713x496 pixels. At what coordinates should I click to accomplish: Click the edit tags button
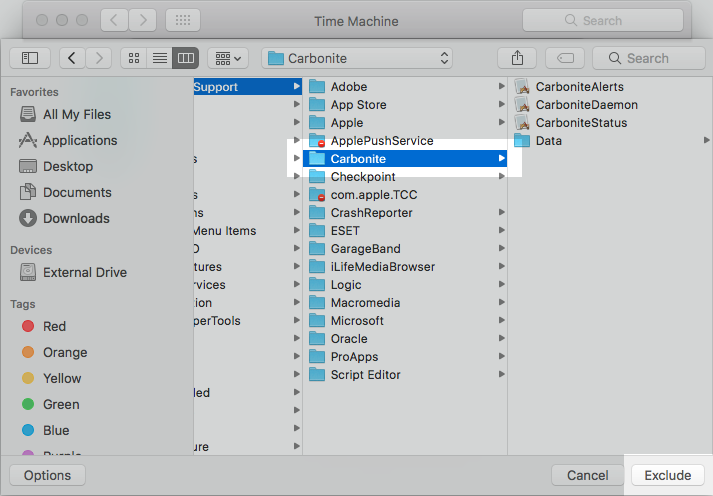(565, 58)
